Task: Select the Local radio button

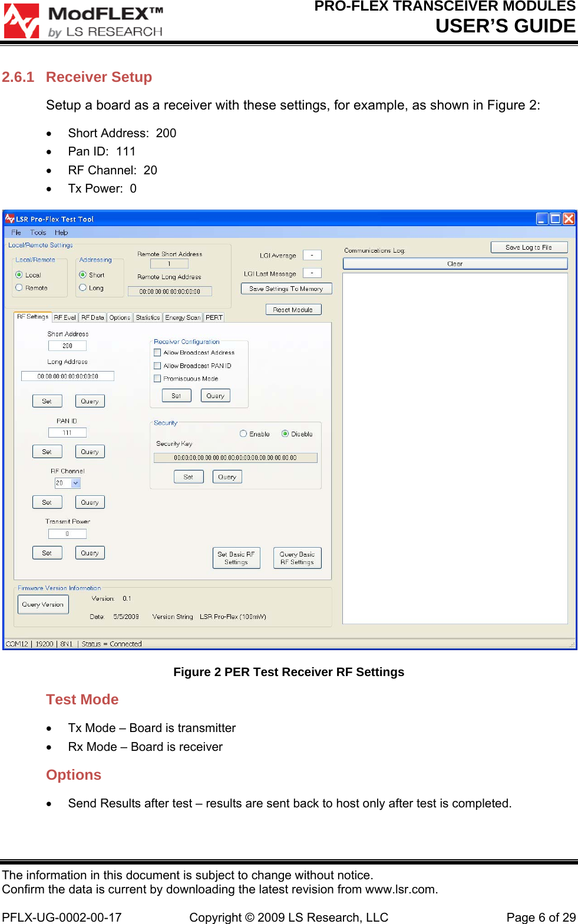Action: 19,275
